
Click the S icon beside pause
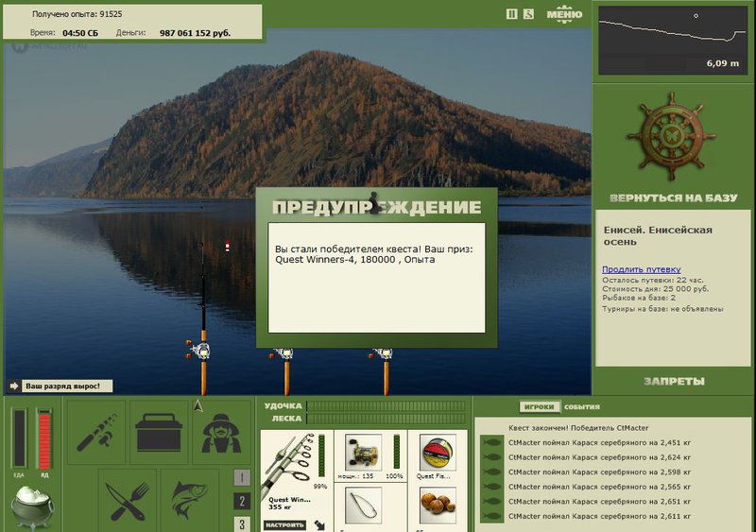(x=528, y=14)
